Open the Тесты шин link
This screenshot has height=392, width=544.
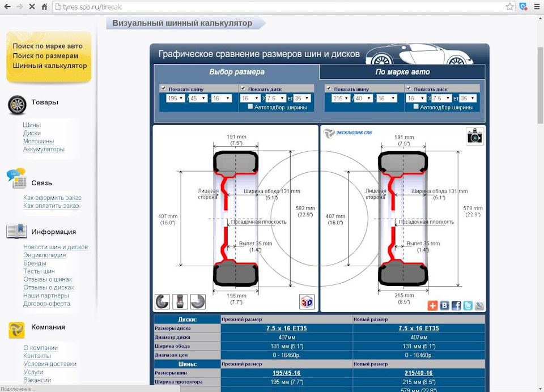click(x=39, y=271)
